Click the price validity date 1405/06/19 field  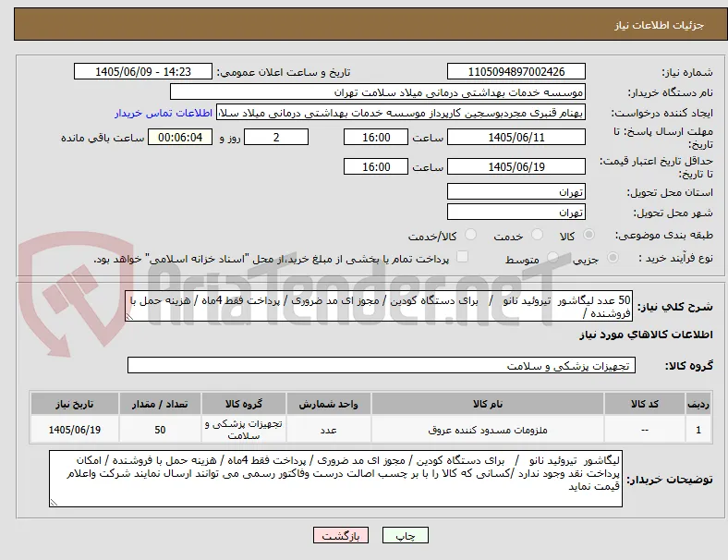pyautogui.click(x=516, y=166)
